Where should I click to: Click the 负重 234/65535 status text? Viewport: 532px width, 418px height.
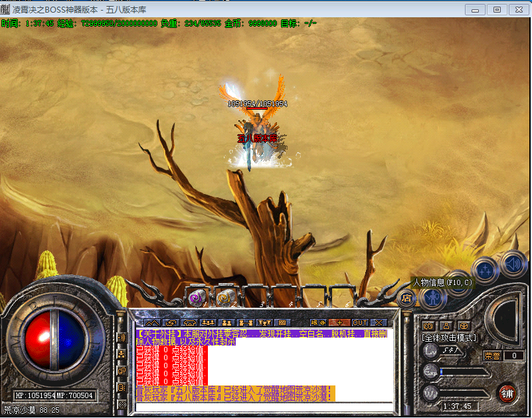click(191, 23)
